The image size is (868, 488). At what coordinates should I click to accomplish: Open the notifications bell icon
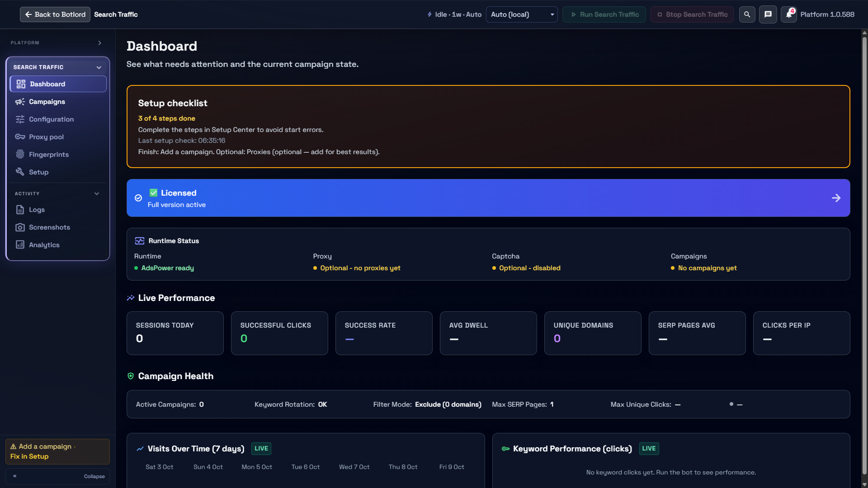(x=788, y=14)
